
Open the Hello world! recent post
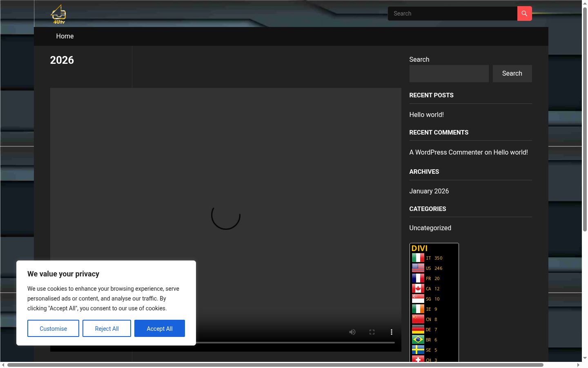426,115
